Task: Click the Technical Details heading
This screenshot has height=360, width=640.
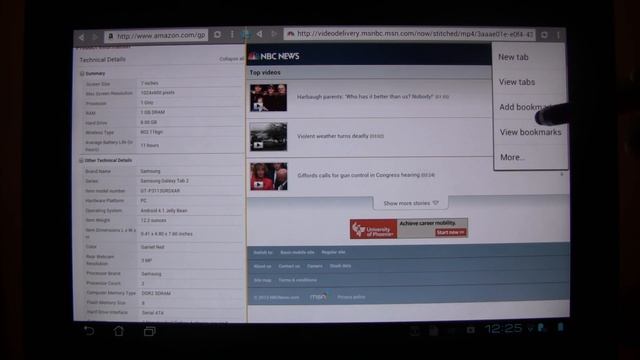Action: pyautogui.click(x=102, y=60)
